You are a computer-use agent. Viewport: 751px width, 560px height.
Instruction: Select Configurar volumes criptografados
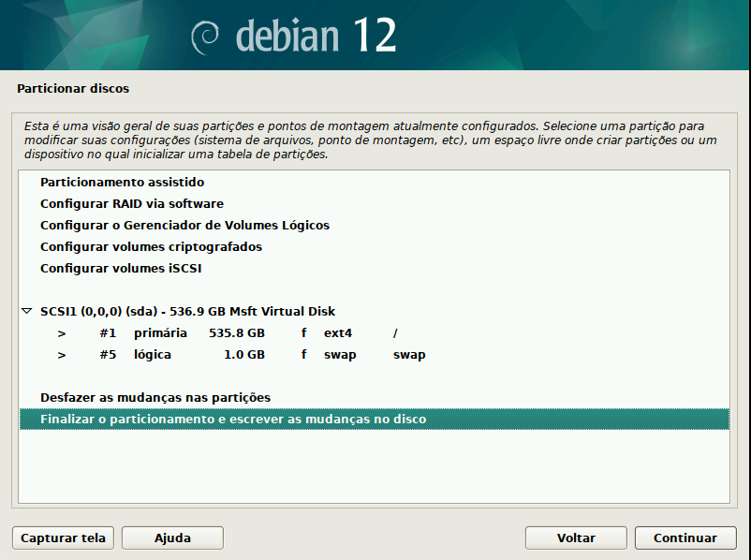(374, 246)
